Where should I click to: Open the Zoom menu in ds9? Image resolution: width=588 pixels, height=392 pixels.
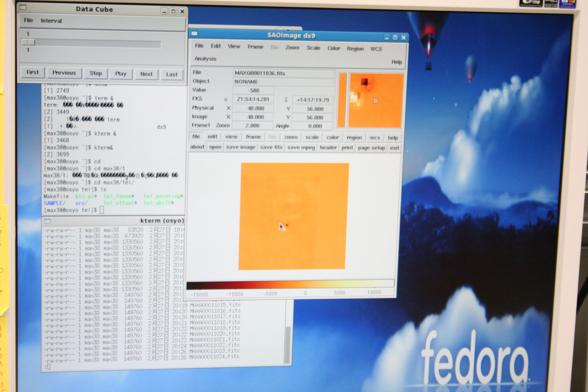292,47
